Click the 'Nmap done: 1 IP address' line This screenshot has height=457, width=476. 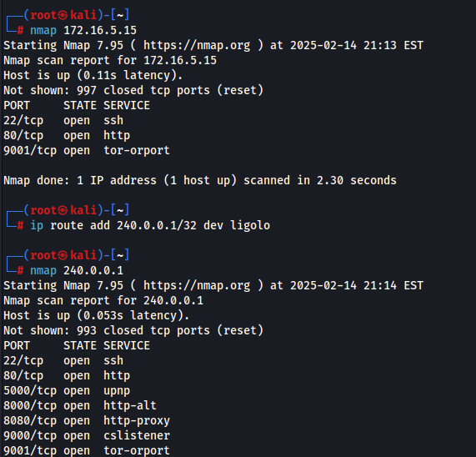click(x=200, y=180)
